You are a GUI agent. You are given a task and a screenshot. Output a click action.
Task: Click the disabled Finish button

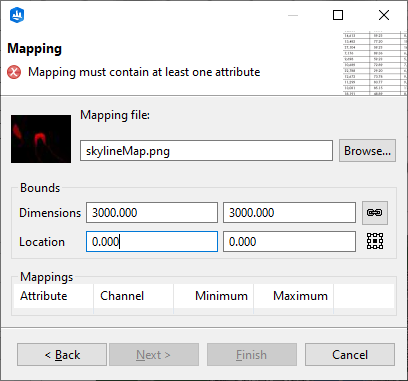252,355
